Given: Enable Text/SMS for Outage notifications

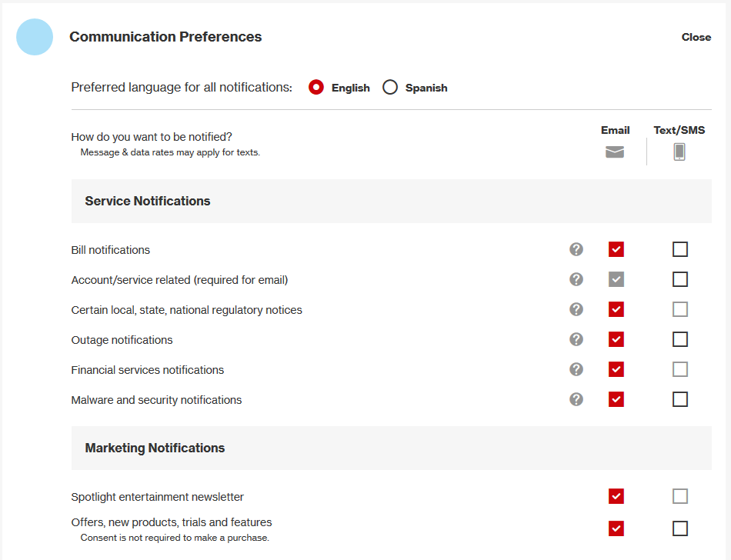Looking at the screenshot, I should (x=680, y=339).
